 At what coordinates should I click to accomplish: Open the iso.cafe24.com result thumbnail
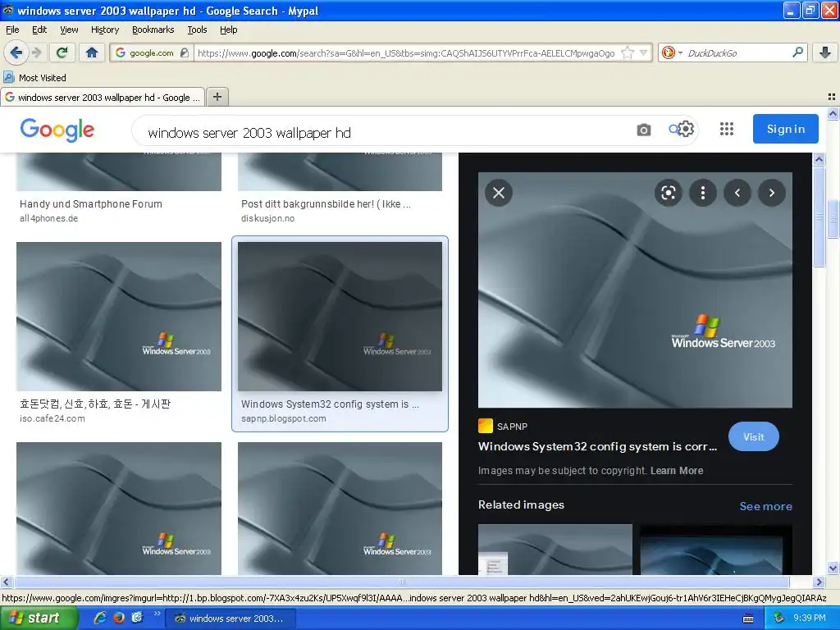119,316
